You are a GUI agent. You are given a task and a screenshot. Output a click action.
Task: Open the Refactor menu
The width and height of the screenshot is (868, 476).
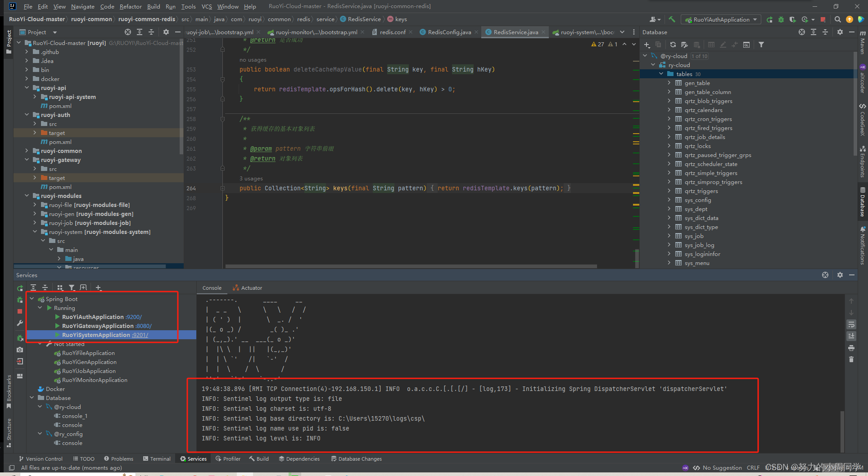coord(131,6)
